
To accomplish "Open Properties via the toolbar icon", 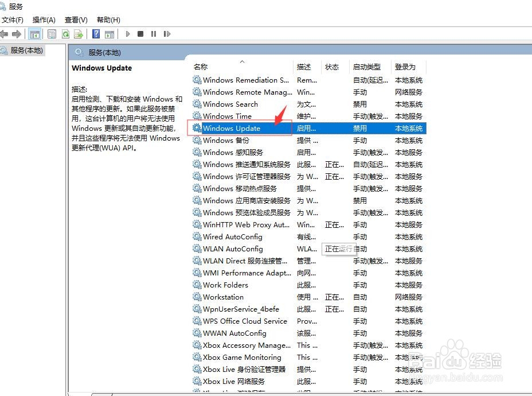I will [52, 33].
